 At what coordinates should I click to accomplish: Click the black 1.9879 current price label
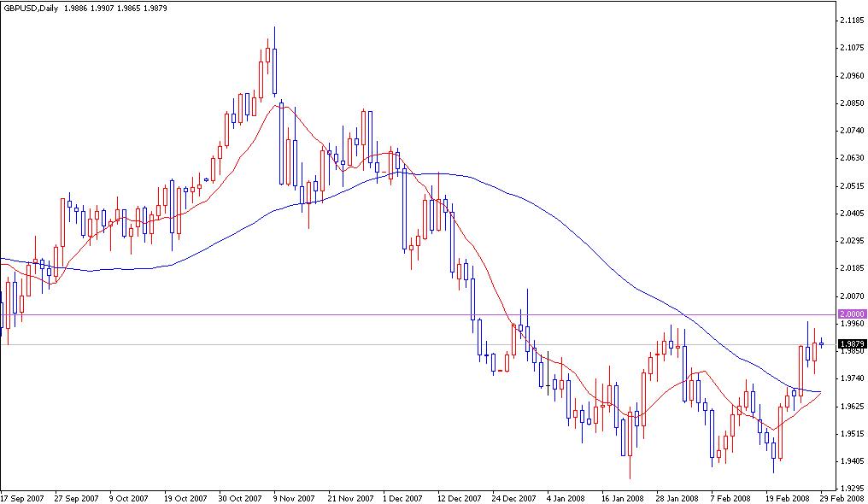pos(853,344)
